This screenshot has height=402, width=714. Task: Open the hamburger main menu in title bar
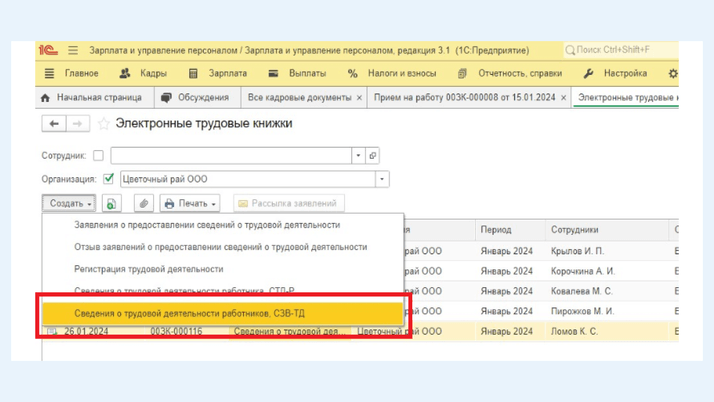click(73, 50)
